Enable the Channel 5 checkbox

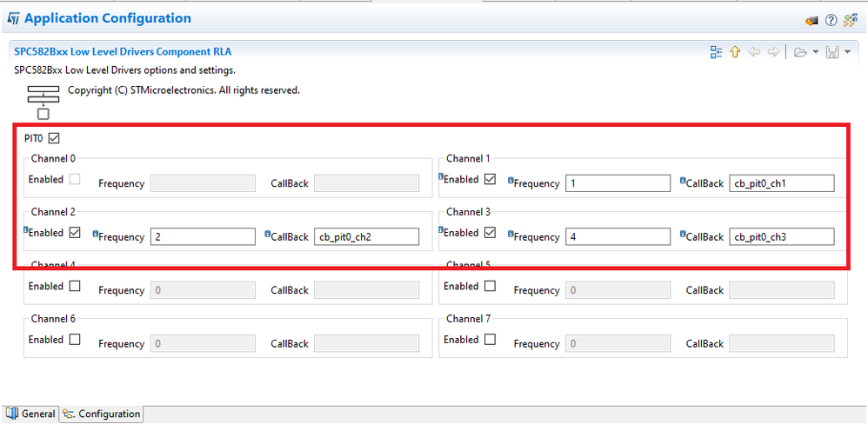coord(490,286)
